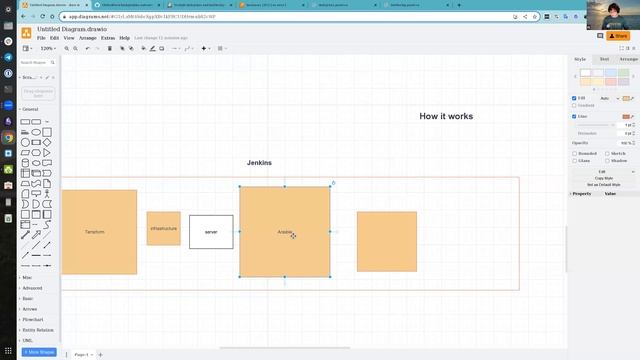Click the fill color bucket icon

click(x=143, y=49)
